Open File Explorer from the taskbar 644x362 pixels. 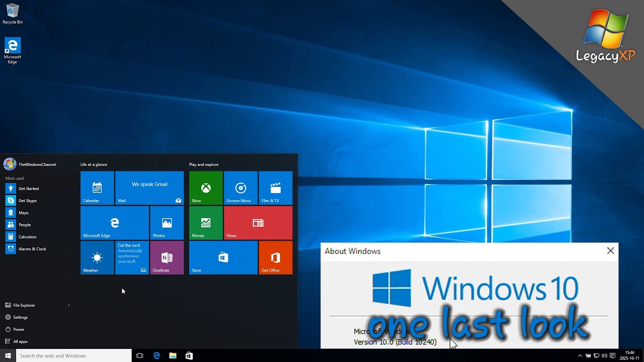coord(173,355)
